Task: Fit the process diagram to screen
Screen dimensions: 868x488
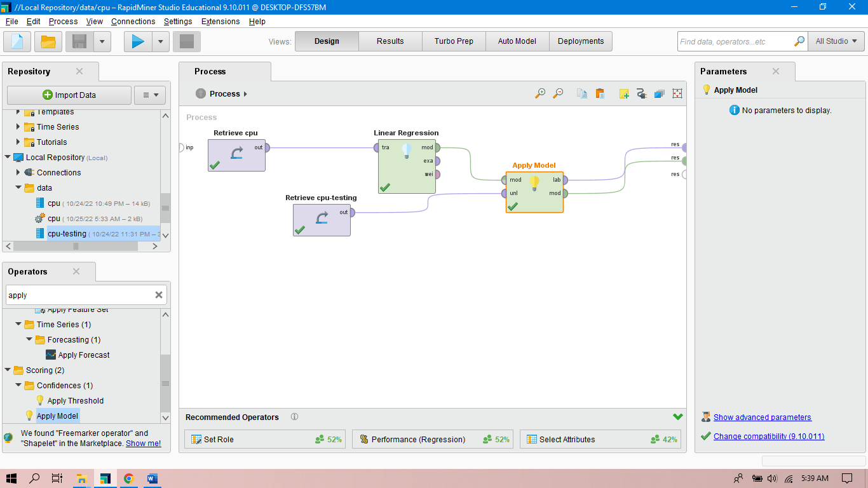Action: click(677, 93)
